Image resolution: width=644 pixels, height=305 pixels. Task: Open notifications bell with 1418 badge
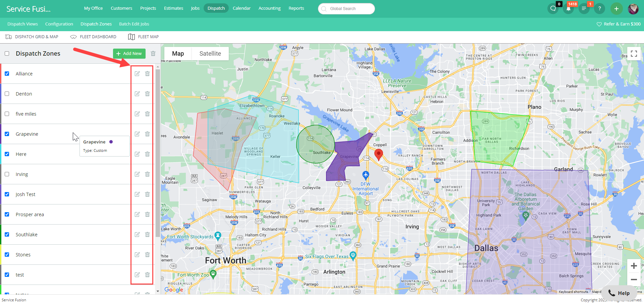click(569, 9)
